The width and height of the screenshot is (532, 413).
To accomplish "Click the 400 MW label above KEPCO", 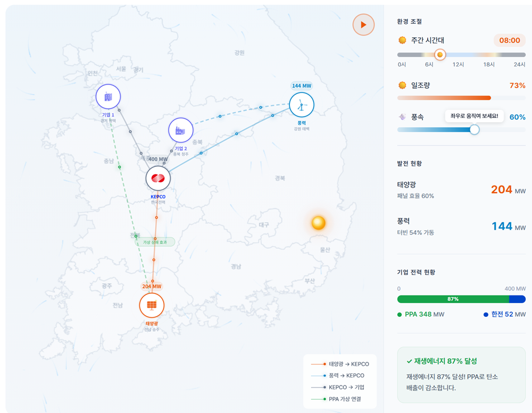I will 158,159.
